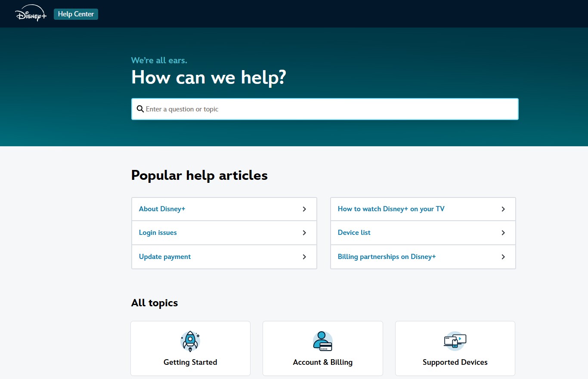Focus the question or topic search field
Viewport: 588px width, 379px height.
pos(325,109)
